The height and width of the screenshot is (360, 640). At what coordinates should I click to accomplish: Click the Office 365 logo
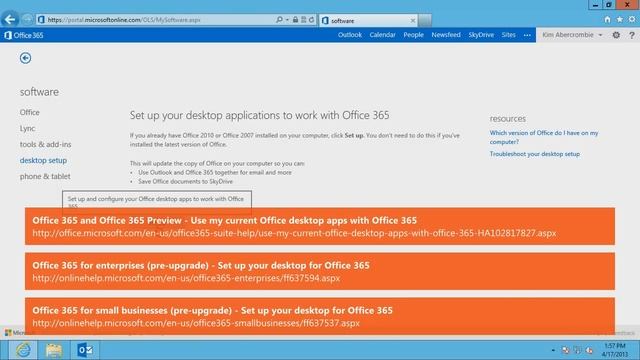pyautogui.click(x=24, y=35)
